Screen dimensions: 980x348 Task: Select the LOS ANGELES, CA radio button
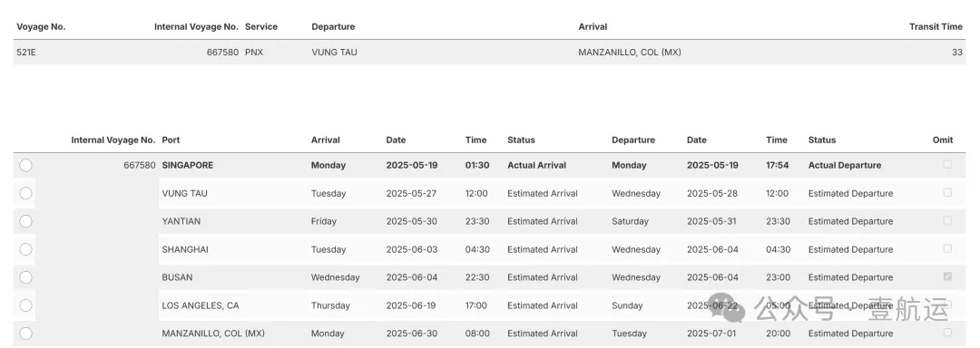(25, 305)
